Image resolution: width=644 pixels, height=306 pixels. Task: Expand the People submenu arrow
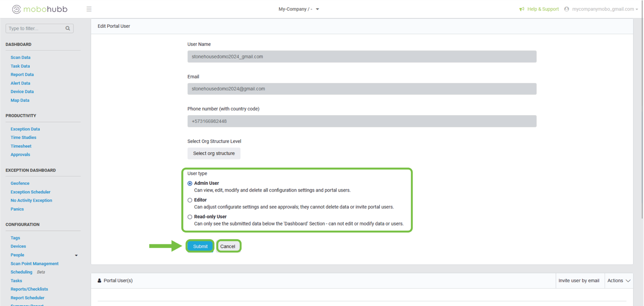tap(76, 255)
